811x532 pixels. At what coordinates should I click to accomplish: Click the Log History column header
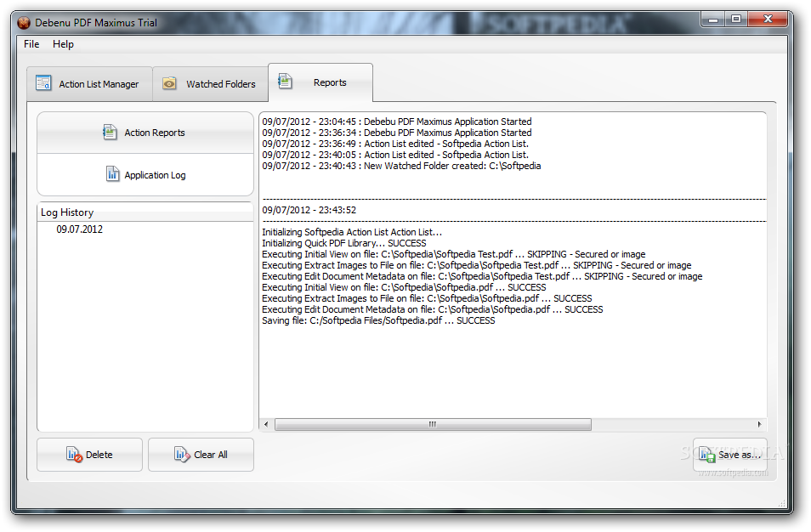145,212
